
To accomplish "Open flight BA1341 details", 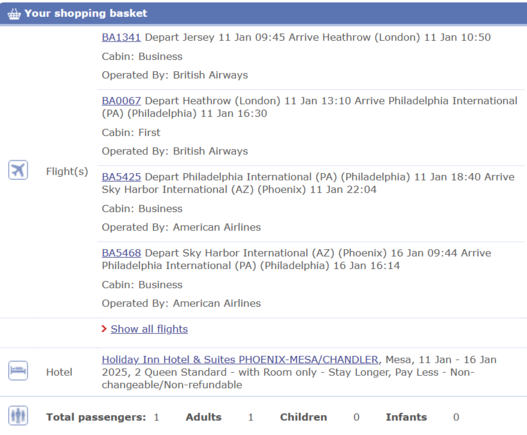I will pyautogui.click(x=121, y=37).
